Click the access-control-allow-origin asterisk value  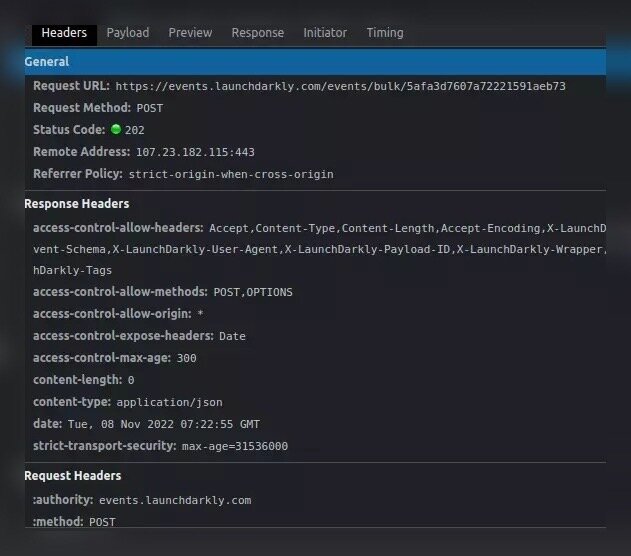point(200,314)
